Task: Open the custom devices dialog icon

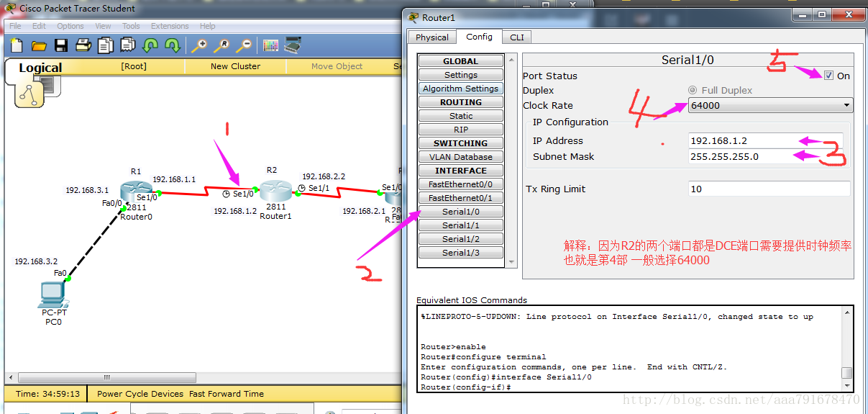Action: 293,45
